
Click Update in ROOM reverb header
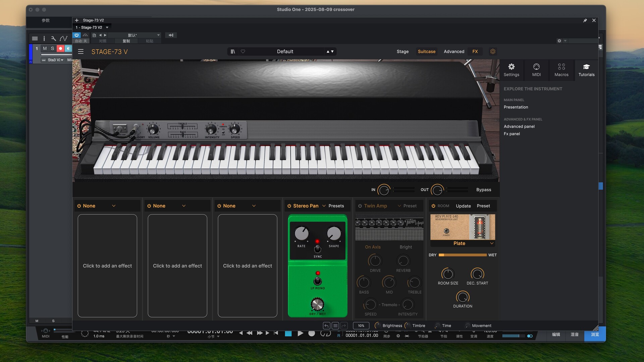[463, 206]
